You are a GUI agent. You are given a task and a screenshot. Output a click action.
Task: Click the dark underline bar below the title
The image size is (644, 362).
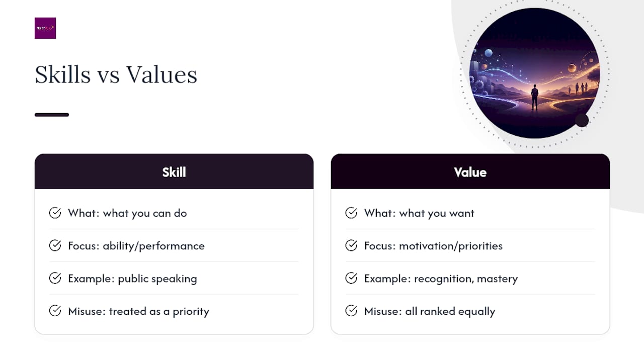(x=52, y=115)
